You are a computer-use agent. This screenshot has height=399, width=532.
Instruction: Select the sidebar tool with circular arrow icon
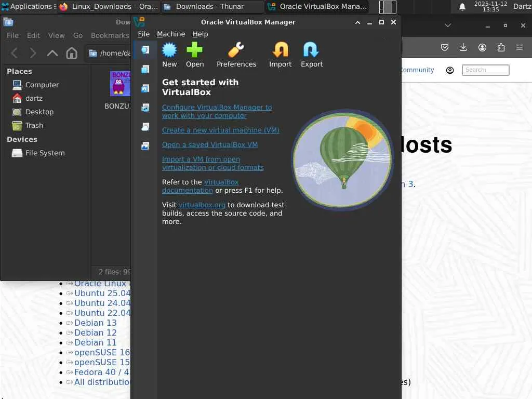[x=145, y=88]
